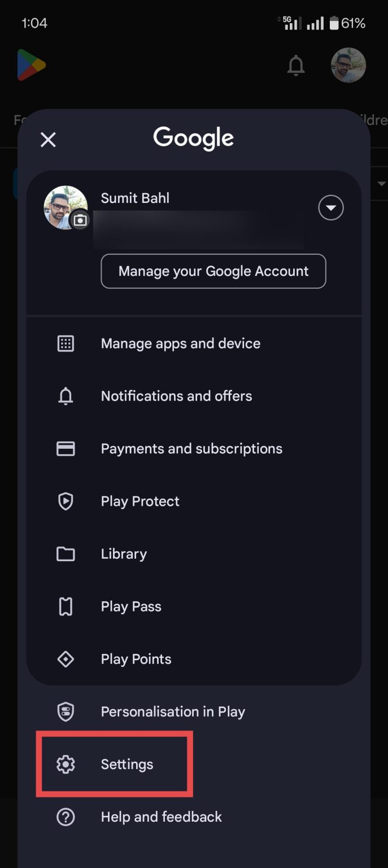The image size is (388, 868).
Task: Open the Payments and subscriptions card icon
Action: pyautogui.click(x=66, y=448)
